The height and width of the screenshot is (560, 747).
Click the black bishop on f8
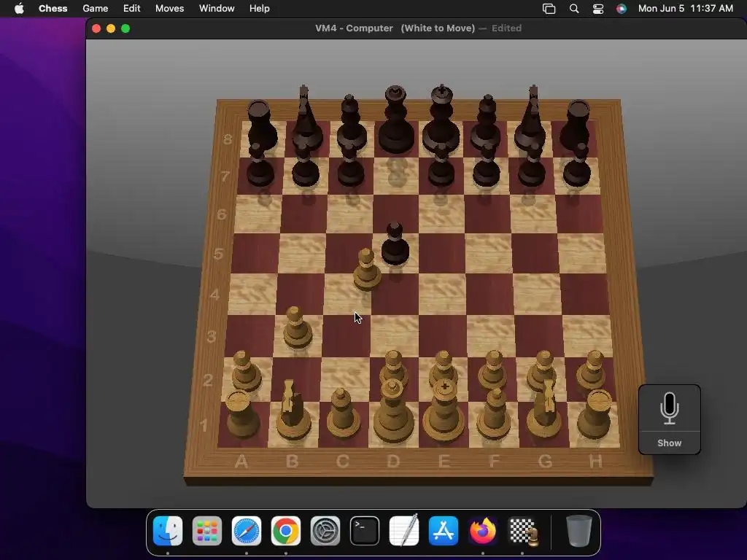tap(486, 122)
